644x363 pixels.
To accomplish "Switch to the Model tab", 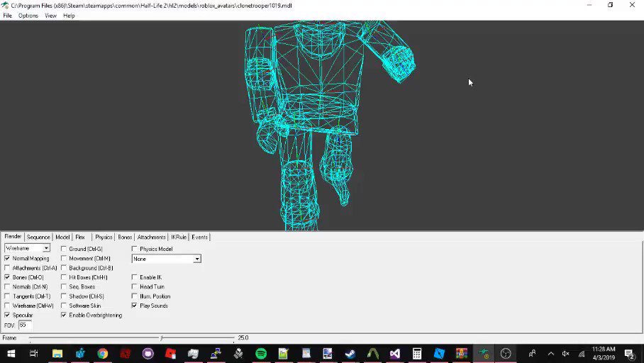I will pos(62,237).
